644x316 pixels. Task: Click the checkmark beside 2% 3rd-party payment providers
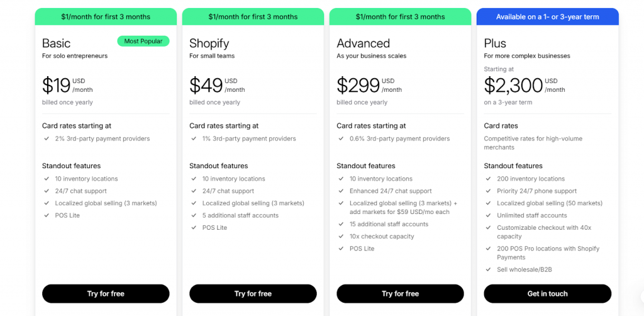[x=47, y=138]
